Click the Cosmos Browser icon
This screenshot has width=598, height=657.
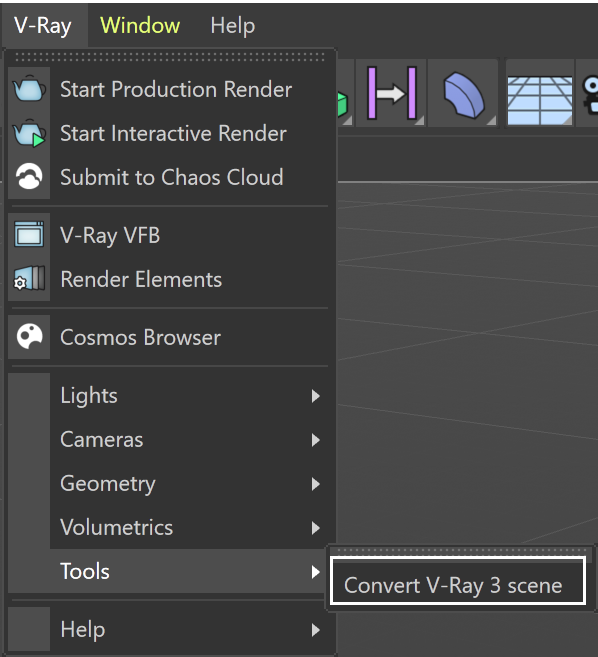tap(29, 336)
